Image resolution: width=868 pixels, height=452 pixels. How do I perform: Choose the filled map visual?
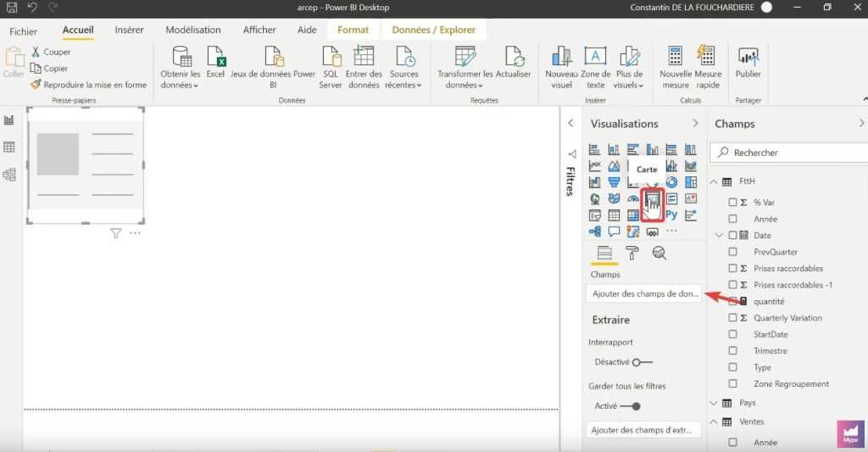614,198
